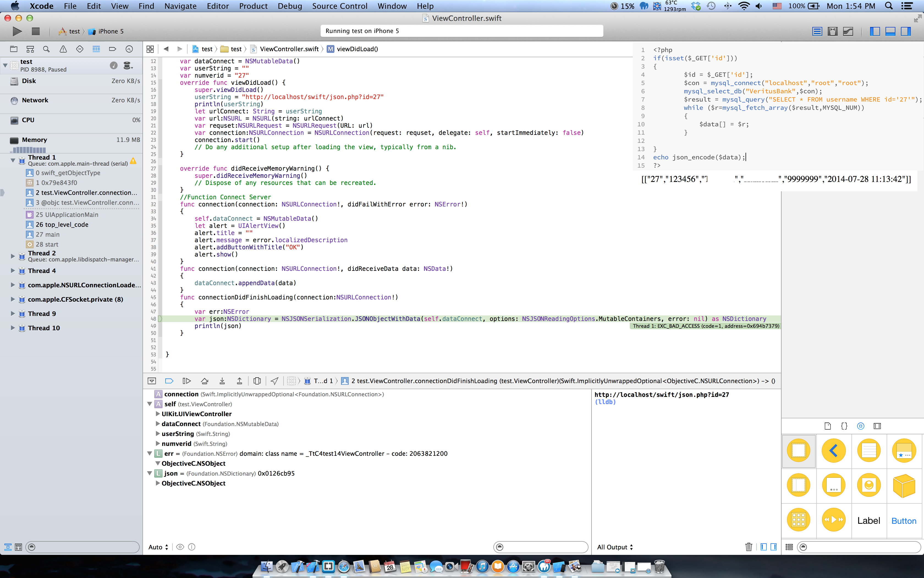Continue program execution in debug bar
Screen dimensions: 924x578
pyautogui.click(x=187, y=381)
